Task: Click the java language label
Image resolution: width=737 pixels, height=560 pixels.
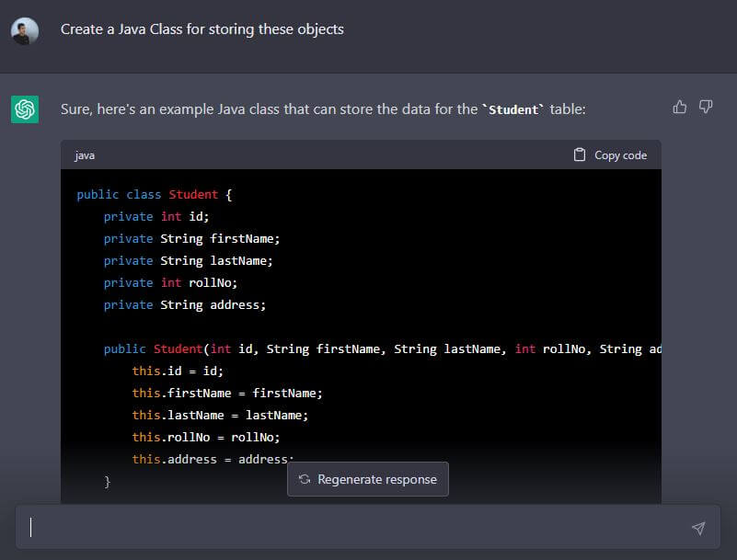Action: [85, 155]
